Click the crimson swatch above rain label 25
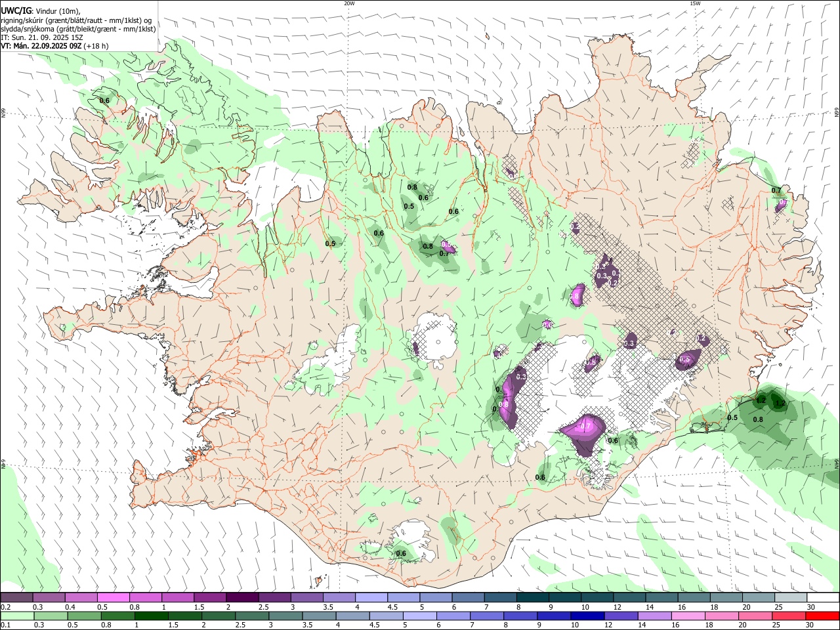 click(x=789, y=616)
